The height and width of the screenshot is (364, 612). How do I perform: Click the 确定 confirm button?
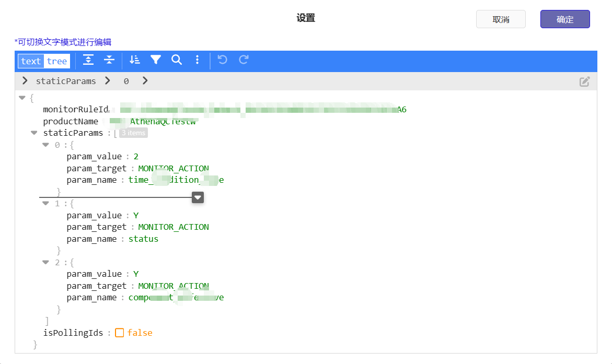(565, 19)
